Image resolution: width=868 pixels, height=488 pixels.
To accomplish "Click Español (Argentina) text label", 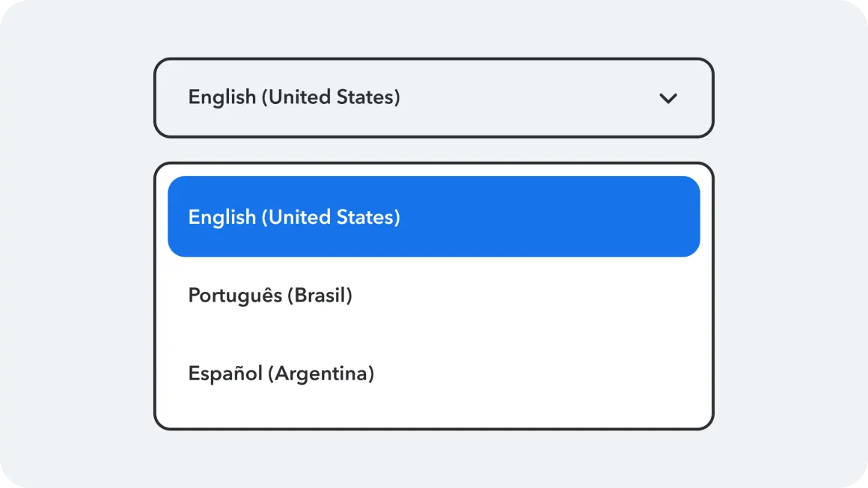I will 281,373.
